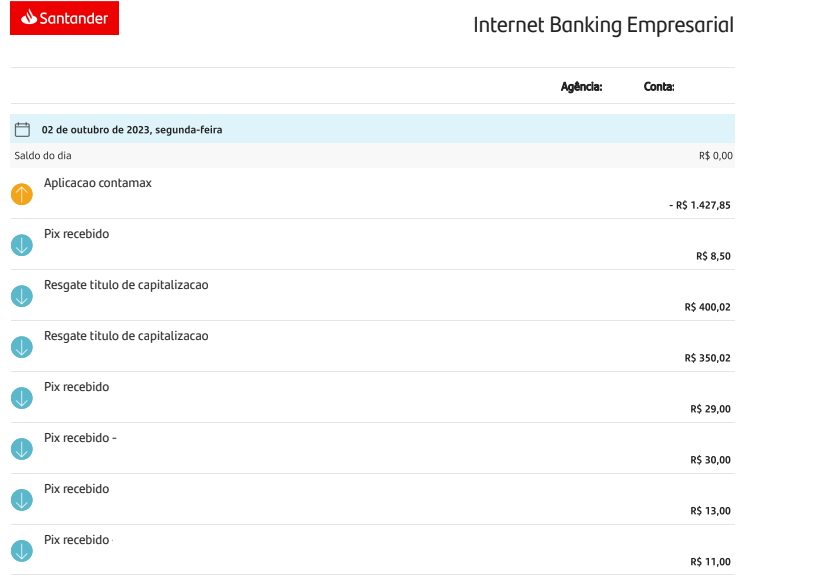Click the blue arrow icon beside R$ 13,00 Pix
The height and width of the screenshot is (588, 837).
click(22, 500)
